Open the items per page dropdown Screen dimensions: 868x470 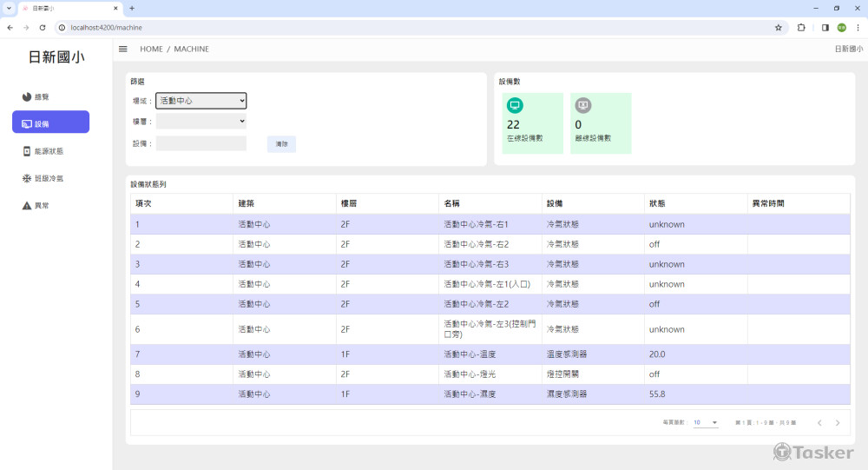(706, 423)
